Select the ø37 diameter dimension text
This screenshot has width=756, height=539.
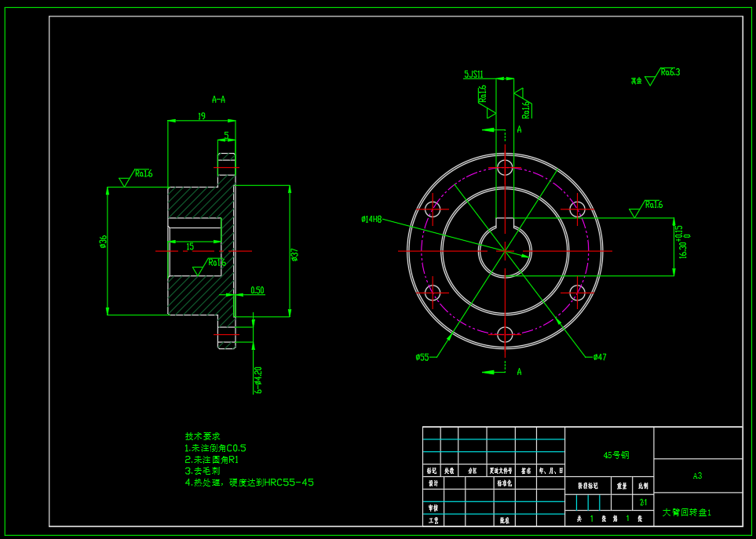[x=294, y=254]
